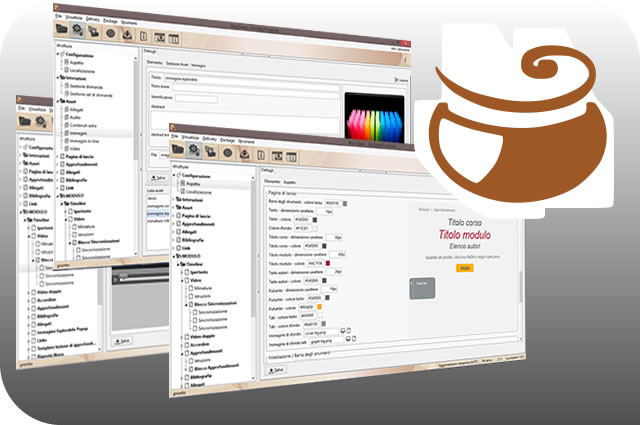Select Aspetto item in front window tree
This screenshot has height=425, width=640.
point(193,184)
